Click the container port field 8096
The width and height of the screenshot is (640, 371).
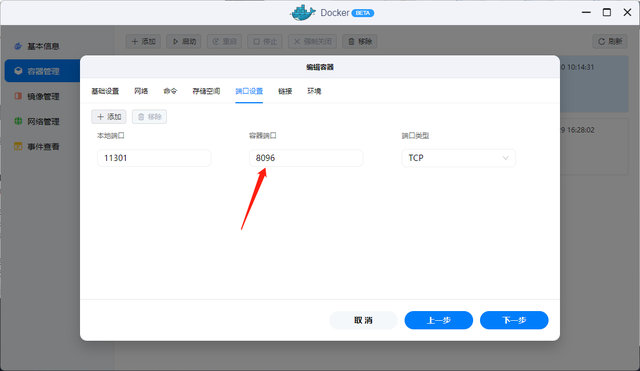pos(306,158)
